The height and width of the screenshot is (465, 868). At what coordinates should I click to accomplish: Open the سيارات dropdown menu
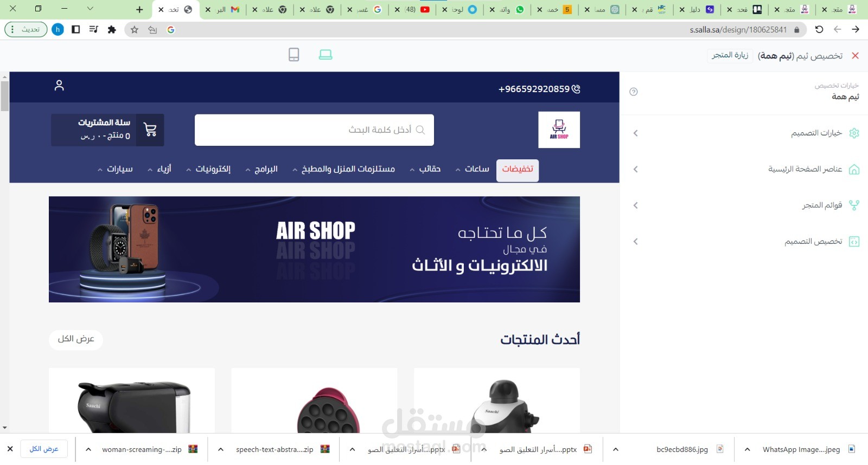click(115, 169)
